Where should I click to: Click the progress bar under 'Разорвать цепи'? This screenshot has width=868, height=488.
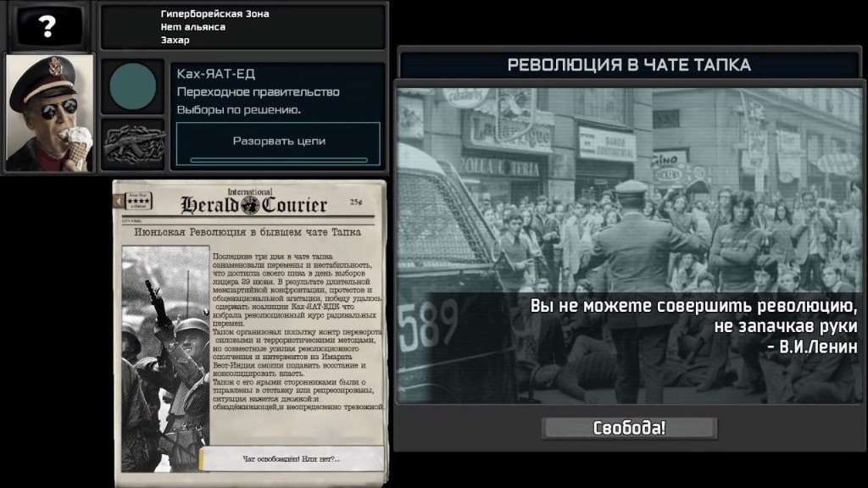278,160
